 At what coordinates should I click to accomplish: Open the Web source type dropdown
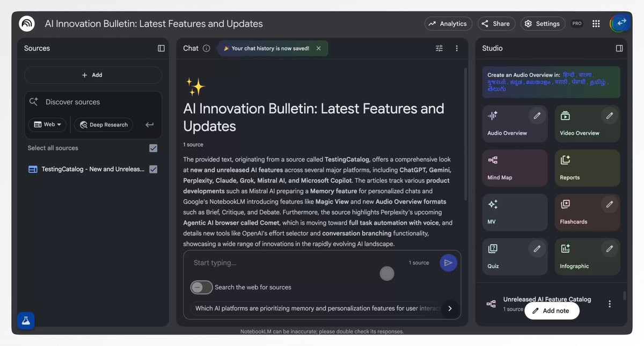pyautogui.click(x=47, y=125)
